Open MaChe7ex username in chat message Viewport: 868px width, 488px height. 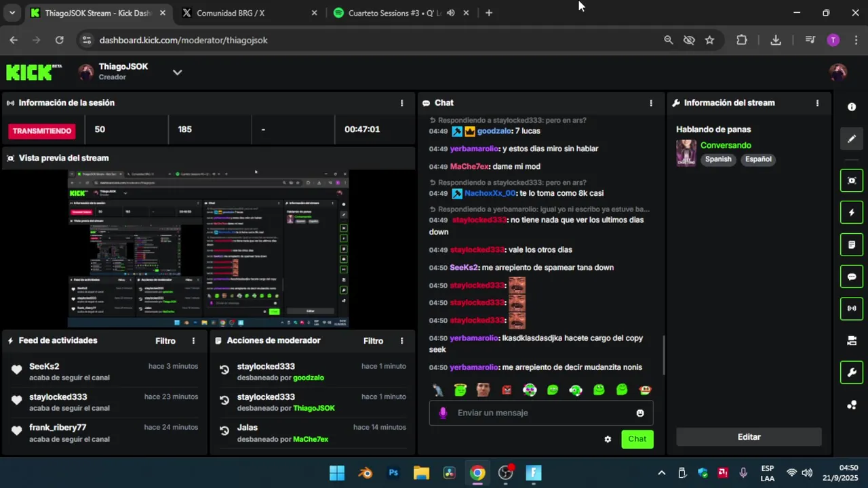click(470, 166)
